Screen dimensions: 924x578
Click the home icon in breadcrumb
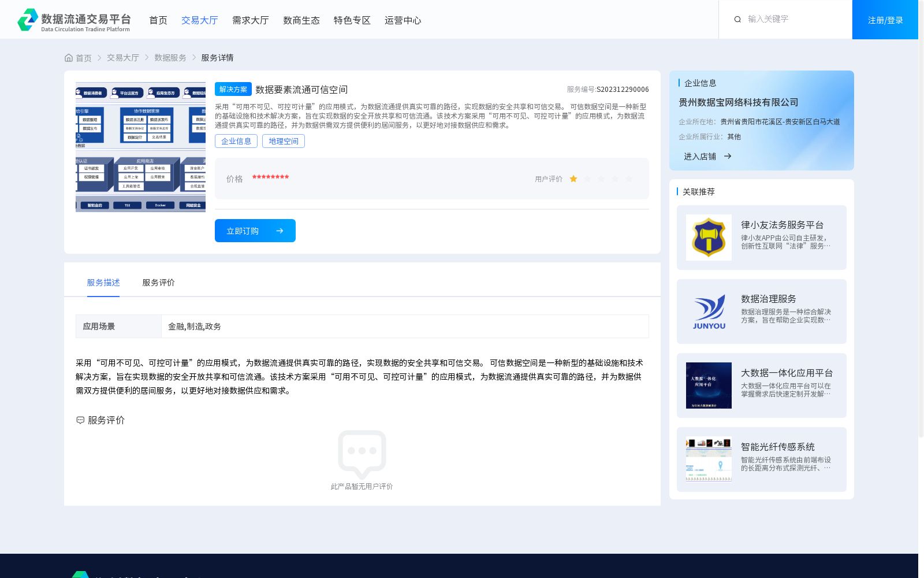pyautogui.click(x=69, y=58)
